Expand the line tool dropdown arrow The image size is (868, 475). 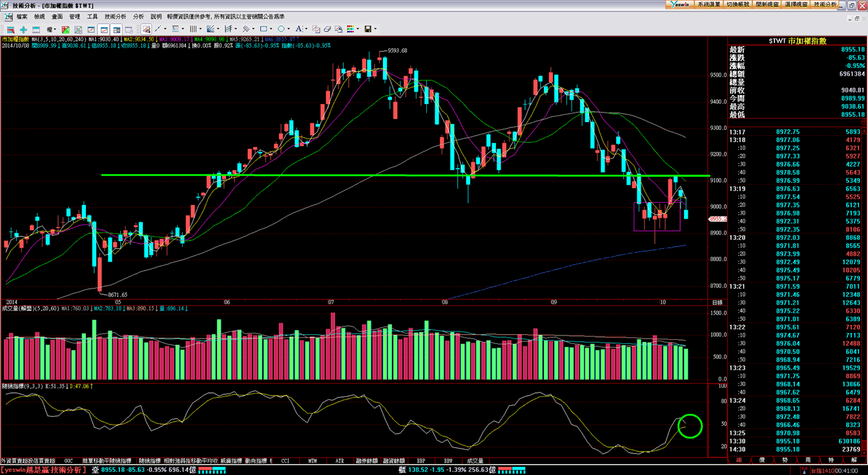coord(165,29)
